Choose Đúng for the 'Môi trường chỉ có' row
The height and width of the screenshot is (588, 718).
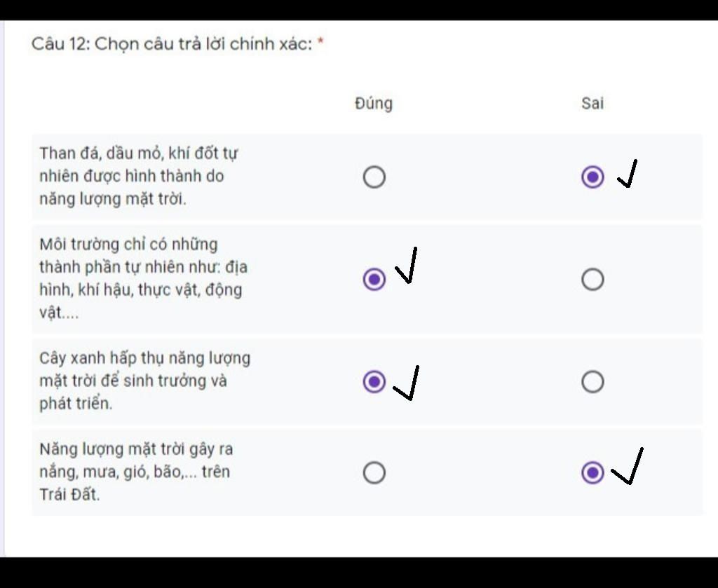coord(374,280)
